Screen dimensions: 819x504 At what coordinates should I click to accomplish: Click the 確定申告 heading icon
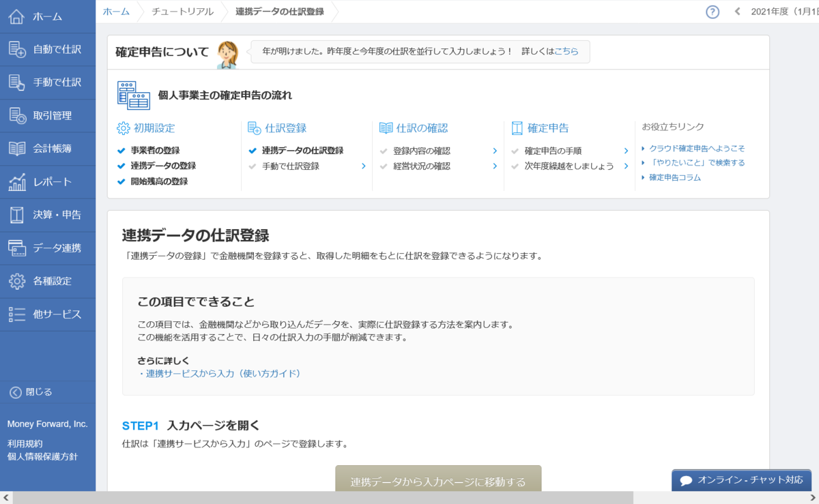517,128
